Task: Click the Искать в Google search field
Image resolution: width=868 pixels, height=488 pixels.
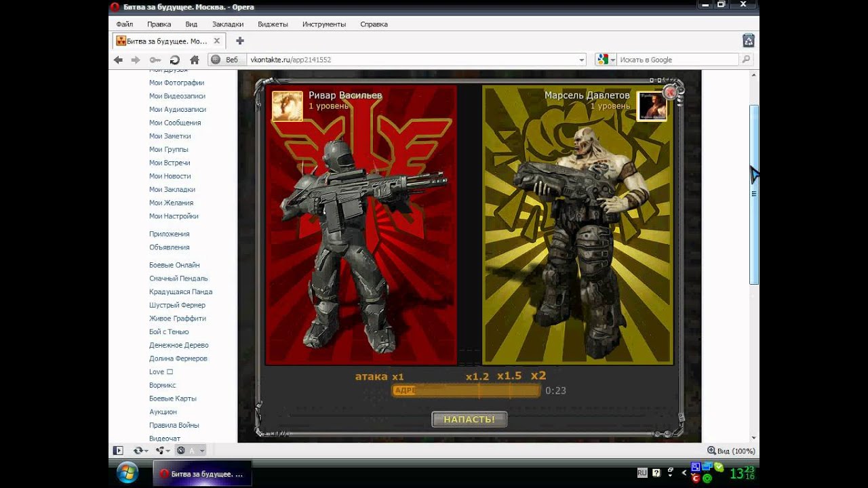Action: point(678,60)
